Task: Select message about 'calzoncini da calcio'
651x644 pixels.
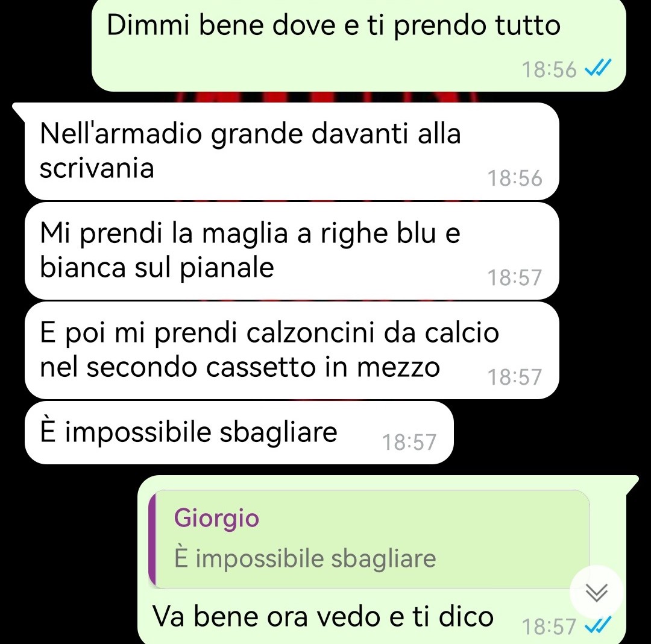Action: (292, 350)
